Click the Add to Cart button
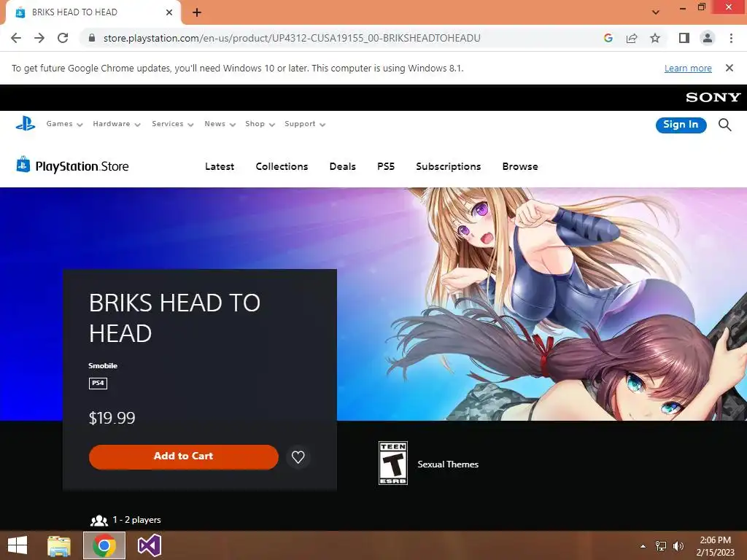Image resolution: width=747 pixels, height=560 pixels. pos(183,456)
